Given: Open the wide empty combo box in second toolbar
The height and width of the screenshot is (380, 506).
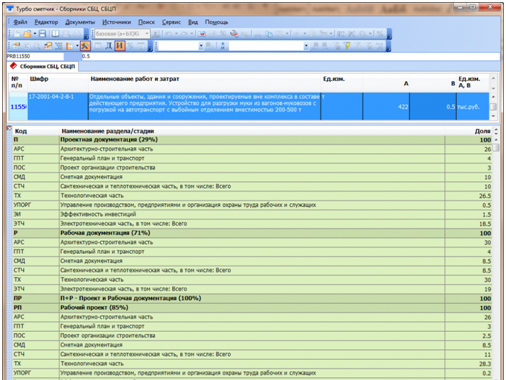Looking at the screenshot, I should pos(269,46).
